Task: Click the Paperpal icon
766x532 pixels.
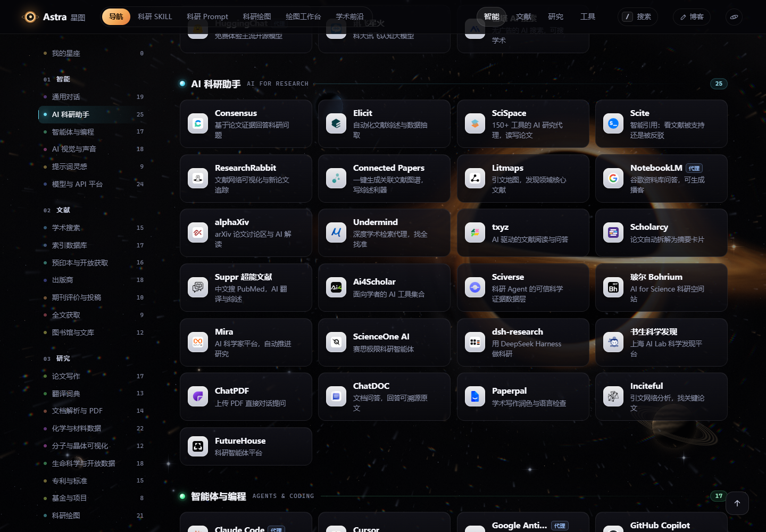Action: tap(475, 396)
